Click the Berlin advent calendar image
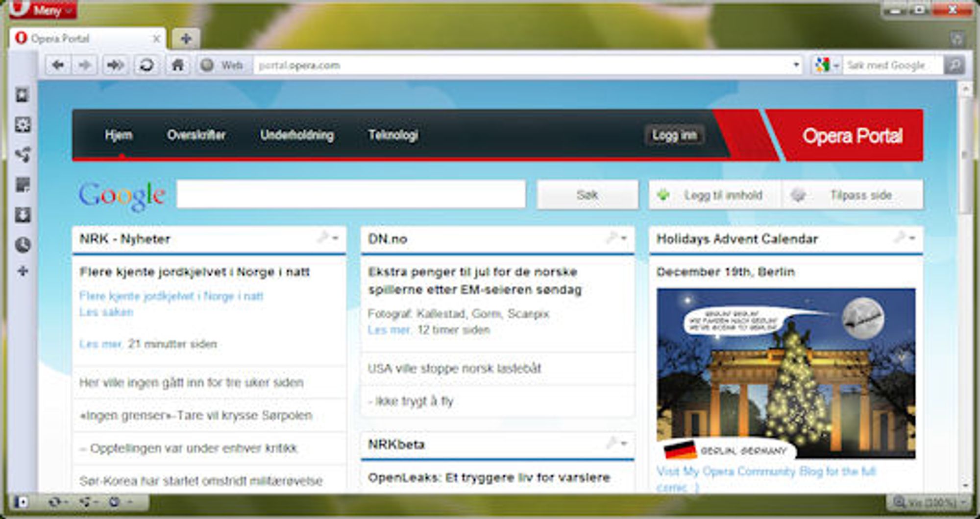Image resolution: width=980 pixels, height=519 pixels. 786,374
